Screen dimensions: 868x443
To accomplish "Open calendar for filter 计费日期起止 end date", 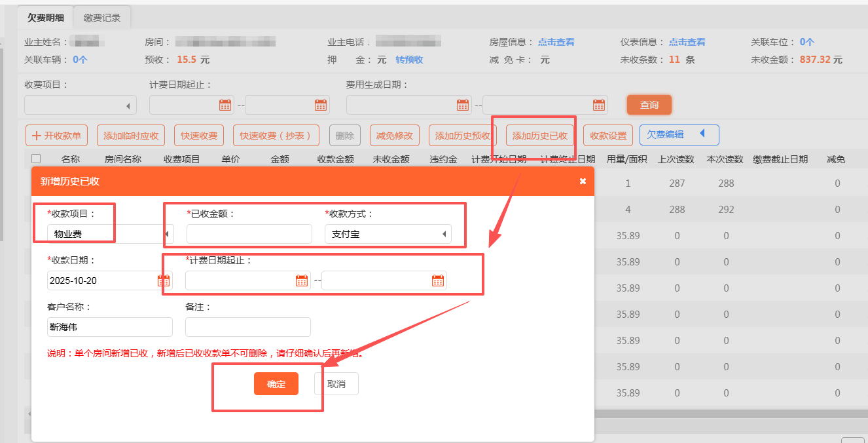I will [321, 105].
